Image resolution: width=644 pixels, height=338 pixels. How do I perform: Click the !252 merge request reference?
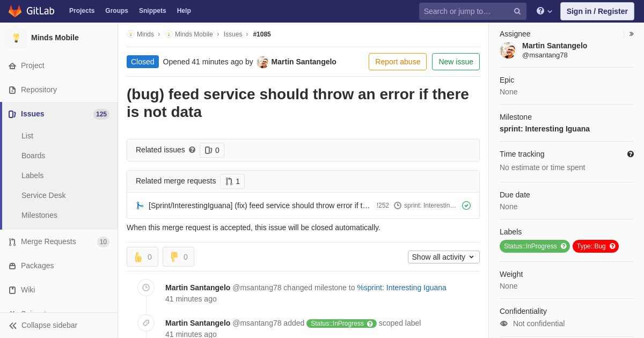383,205
